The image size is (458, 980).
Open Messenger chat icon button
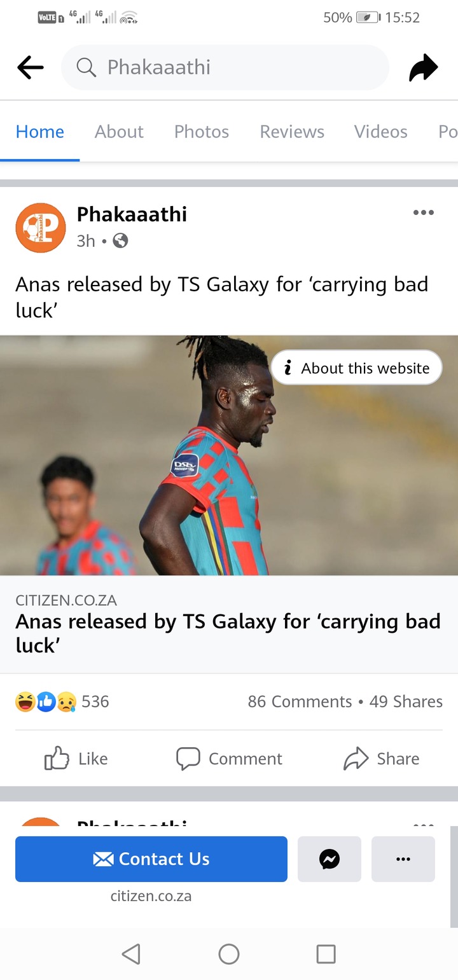point(330,859)
